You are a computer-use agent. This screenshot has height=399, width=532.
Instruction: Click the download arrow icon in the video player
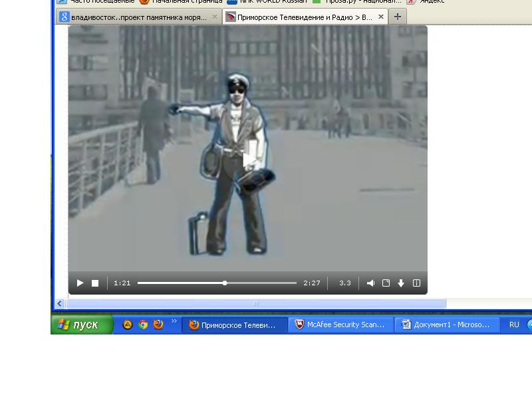pos(401,283)
